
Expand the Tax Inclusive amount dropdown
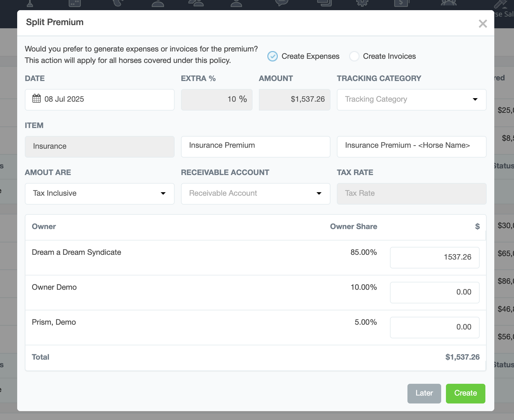point(100,193)
